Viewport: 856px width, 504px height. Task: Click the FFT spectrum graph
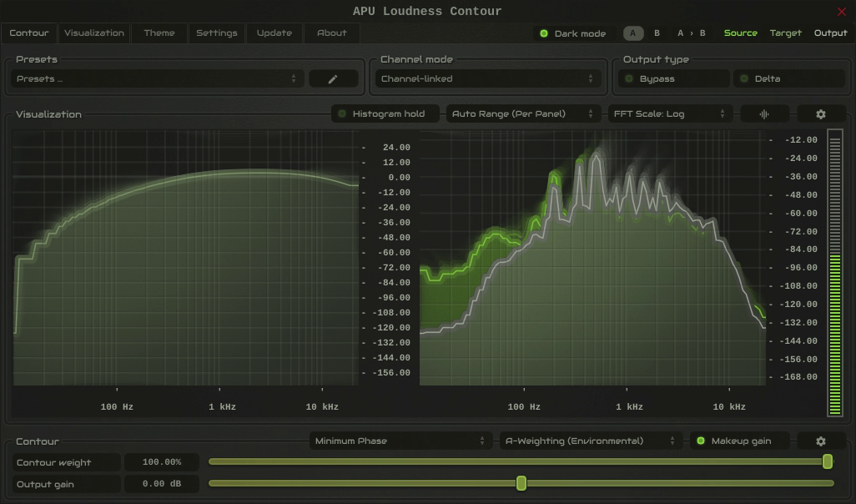tap(592, 258)
